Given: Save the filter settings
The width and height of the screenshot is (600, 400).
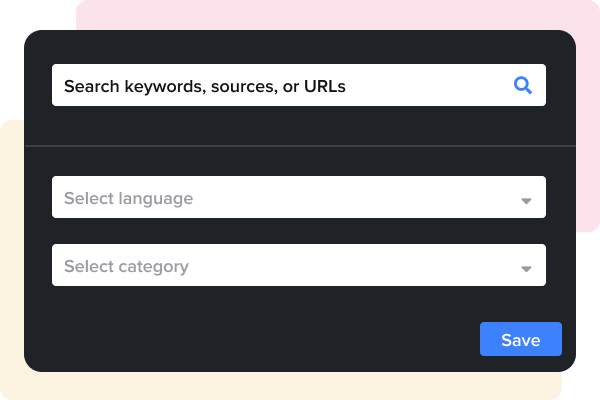Looking at the screenshot, I should (x=520, y=340).
